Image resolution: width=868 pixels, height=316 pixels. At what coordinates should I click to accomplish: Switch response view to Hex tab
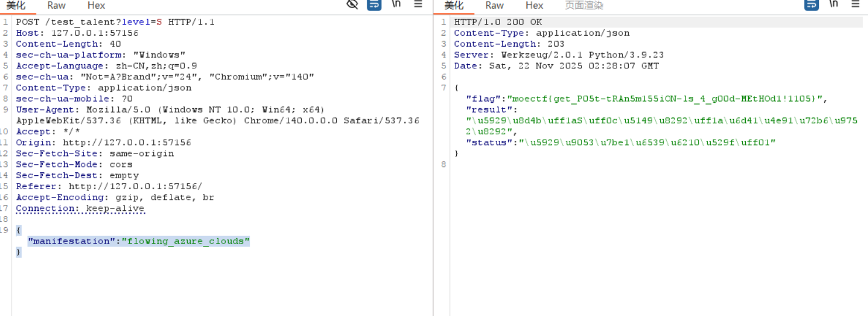[534, 5]
